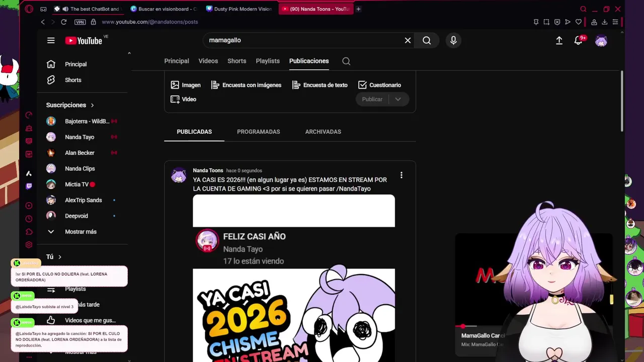Switch to 'Dusty Pink Modern Vision' browser tab
The image size is (644, 362).
click(239, 9)
